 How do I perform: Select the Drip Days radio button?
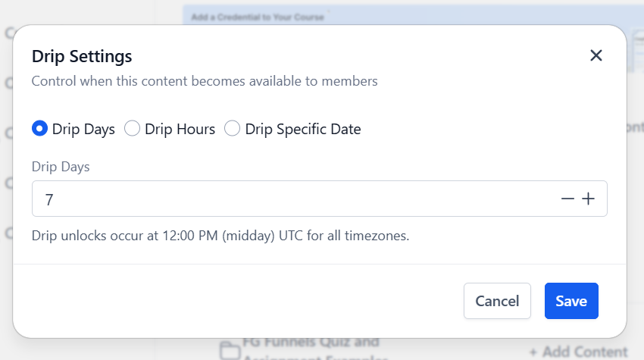tap(40, 129)
